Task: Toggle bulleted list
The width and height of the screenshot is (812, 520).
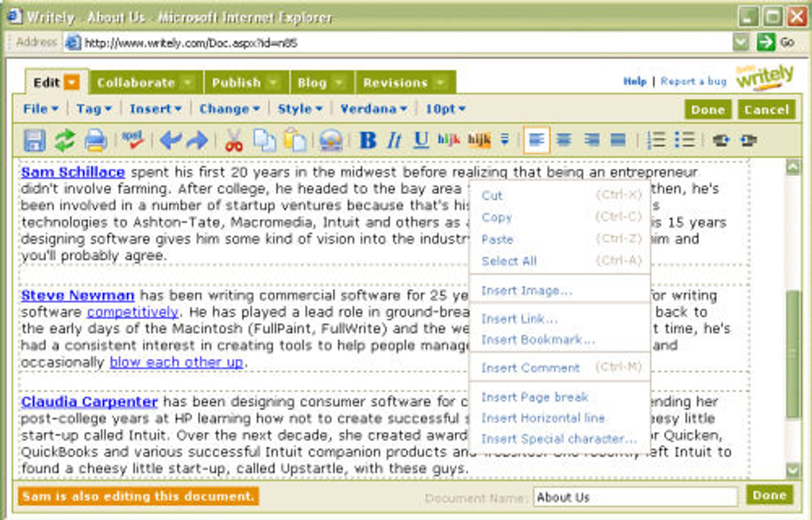Action: click(685, 140)
